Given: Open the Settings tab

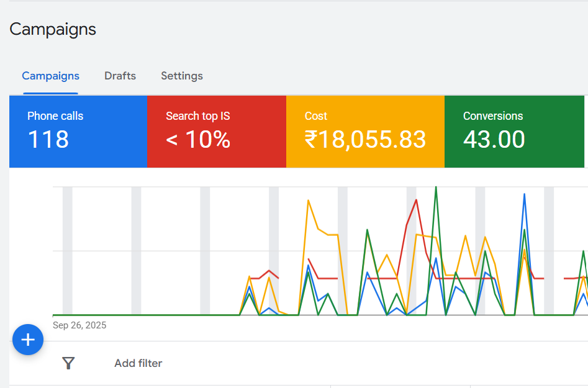Looking at the screenshot, I should pos(181,75).
